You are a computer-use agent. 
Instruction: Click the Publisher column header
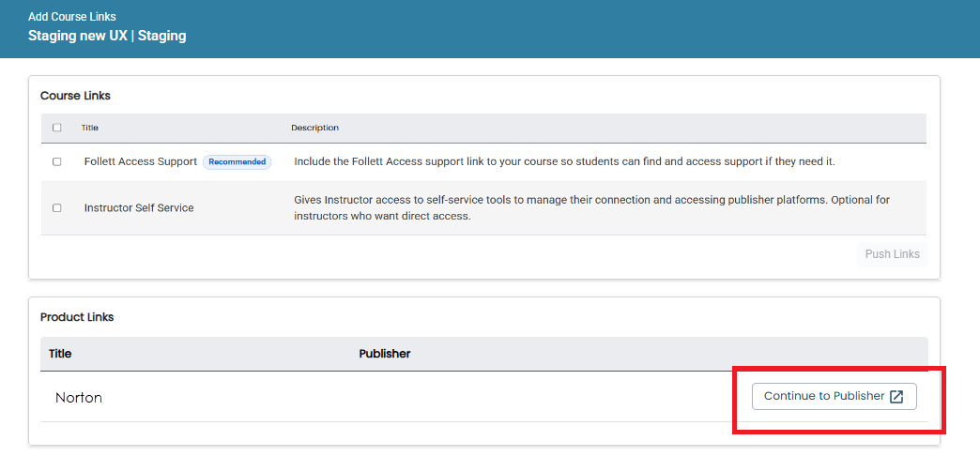pos(384,354)
